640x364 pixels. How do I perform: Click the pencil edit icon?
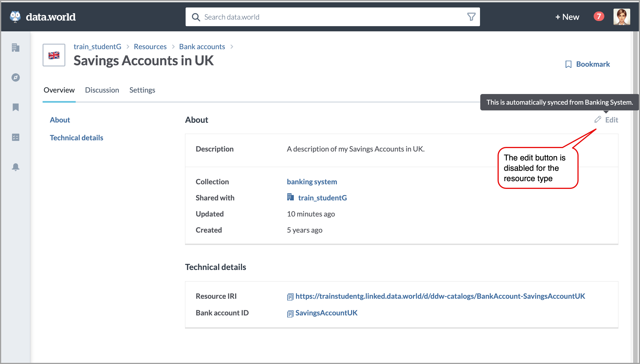pyautogui.click(x=598, y=119)
